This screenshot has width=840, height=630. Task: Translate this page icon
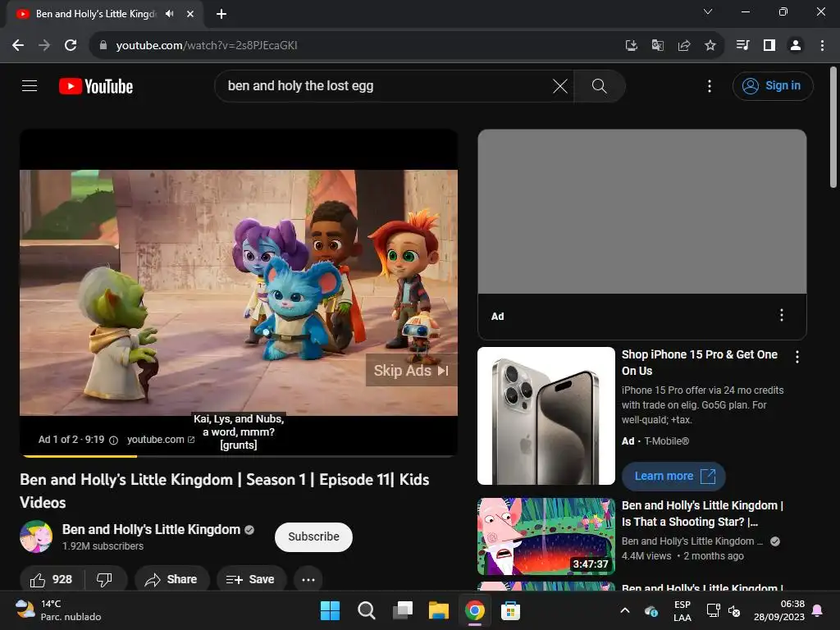tap(657, 46)
